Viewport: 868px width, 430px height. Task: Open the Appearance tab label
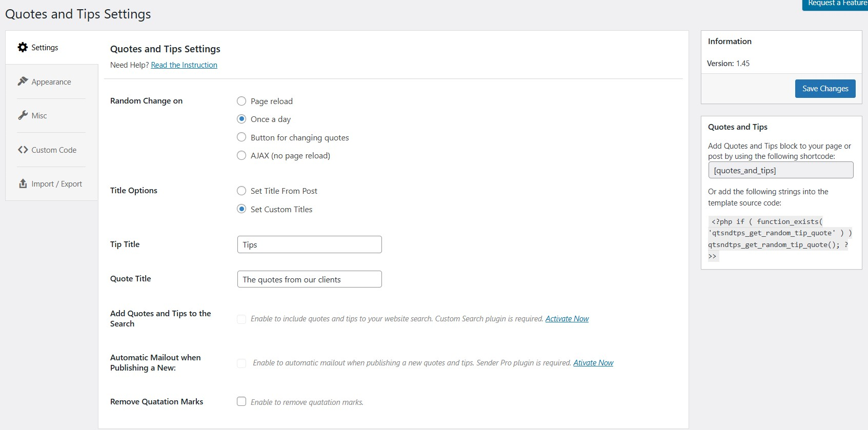[51, 82]
